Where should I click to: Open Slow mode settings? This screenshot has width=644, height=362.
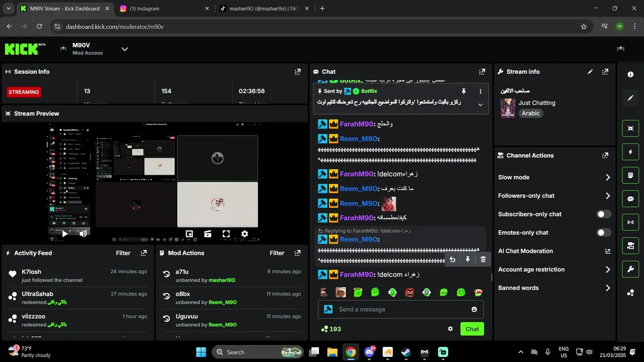point(554,177)
